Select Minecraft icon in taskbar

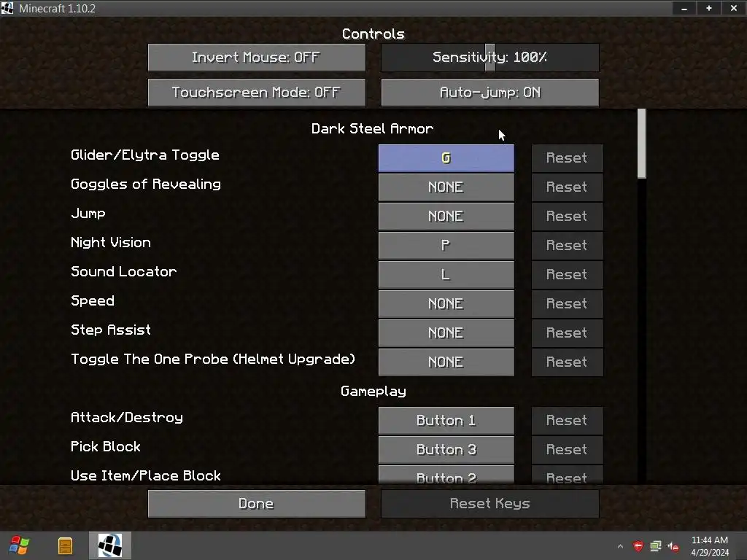tap(110, 545)
